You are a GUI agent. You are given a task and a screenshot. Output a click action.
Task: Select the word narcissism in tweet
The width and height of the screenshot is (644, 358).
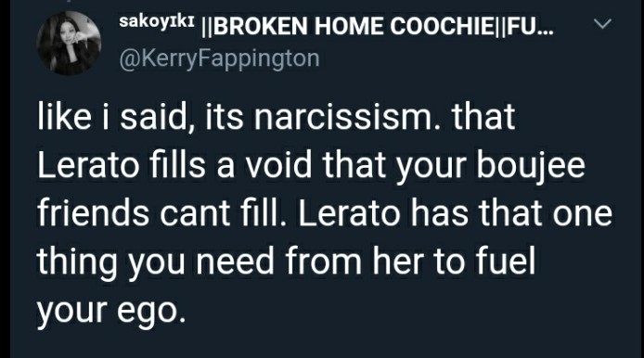point(347,117)
